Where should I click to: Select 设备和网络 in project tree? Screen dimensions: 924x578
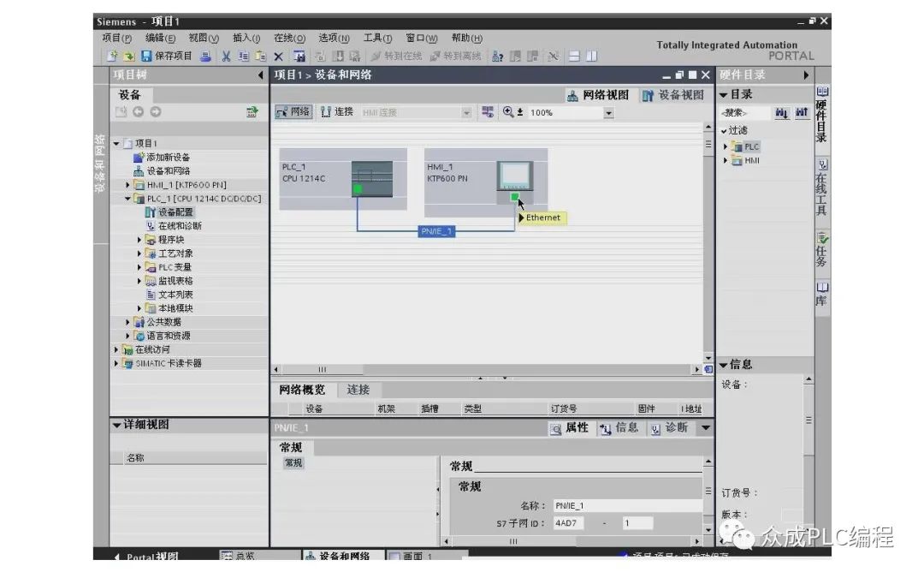click(168, 171)
